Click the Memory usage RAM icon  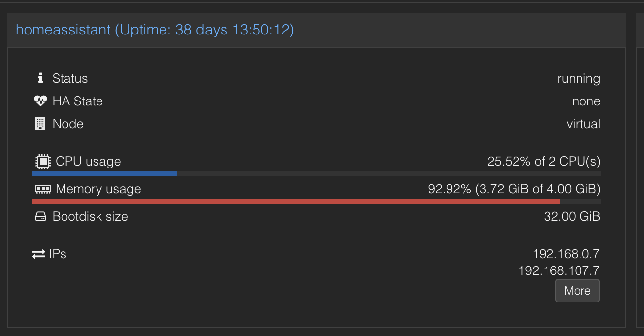coord(43,189)
